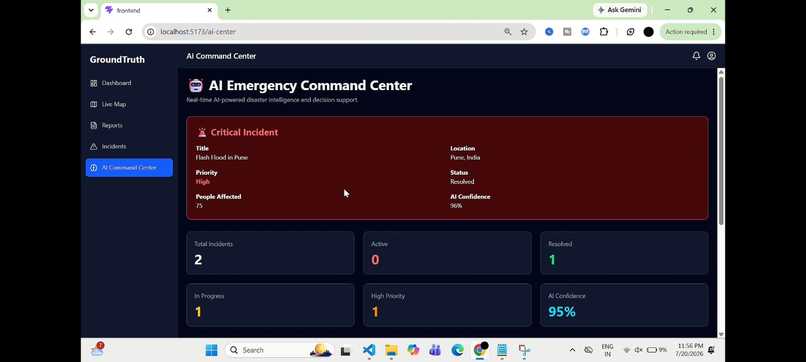
Task: Bookmark this page with the star icon
Action: pos(524,32)
